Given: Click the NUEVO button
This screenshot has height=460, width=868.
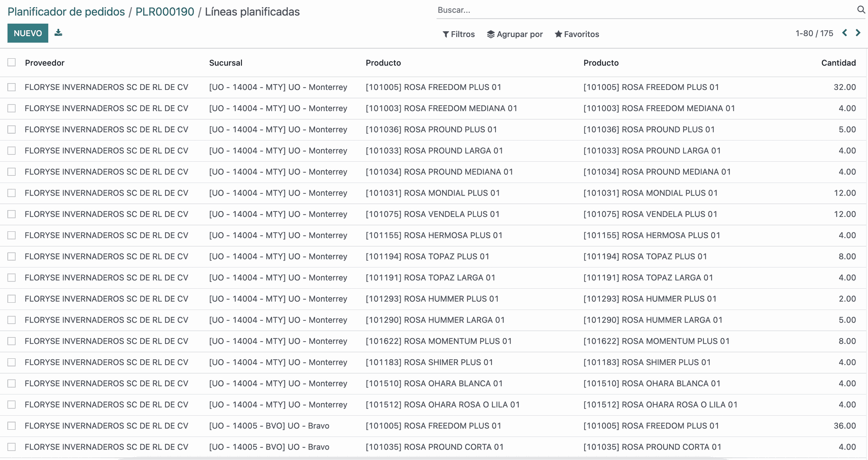Looking at the screenshot, I should tap(28, 33).
